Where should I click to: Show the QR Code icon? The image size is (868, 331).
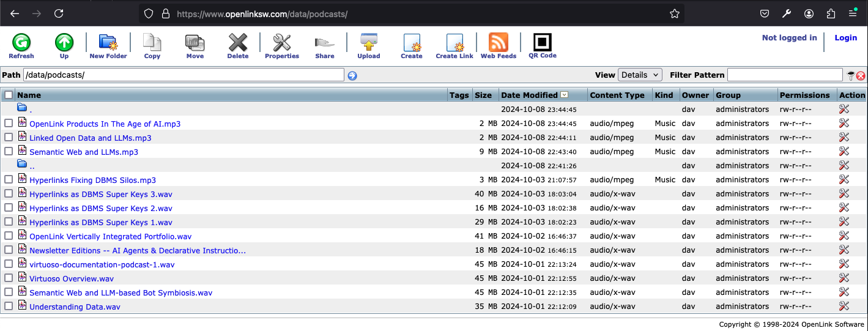click(543, 42)
